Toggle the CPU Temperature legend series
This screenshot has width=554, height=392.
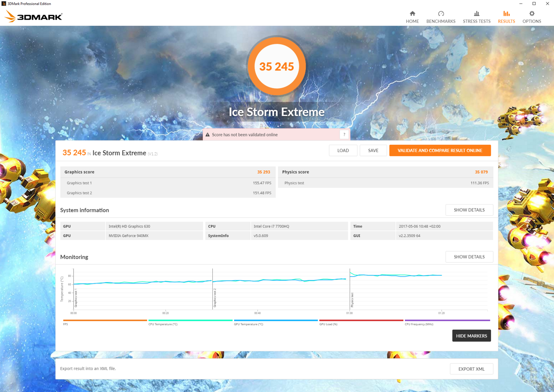190,322
